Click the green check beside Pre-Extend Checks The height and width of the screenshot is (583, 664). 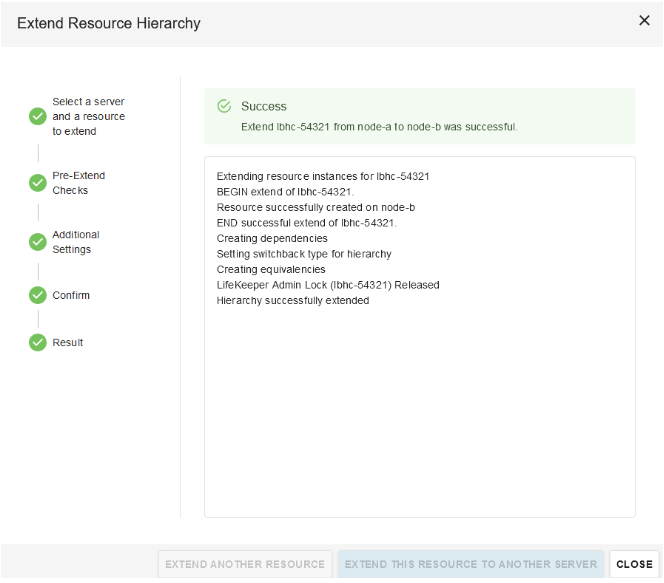38,183
